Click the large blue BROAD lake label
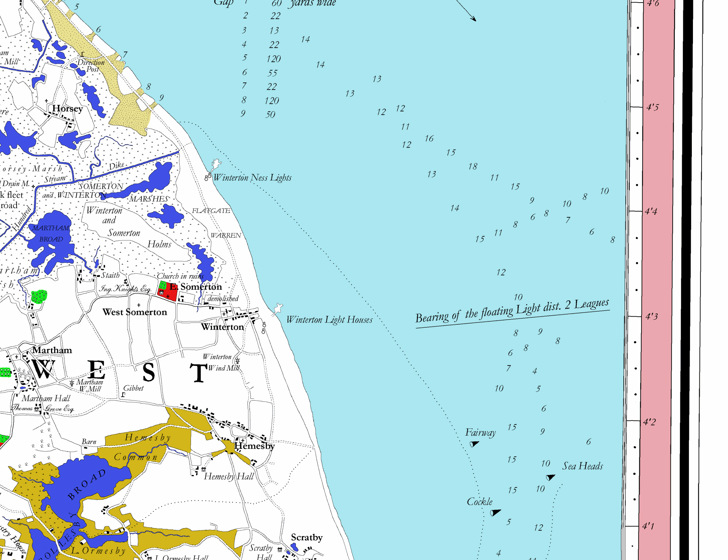The height and width of the screenshot is (560, 728). pos(87,484)
